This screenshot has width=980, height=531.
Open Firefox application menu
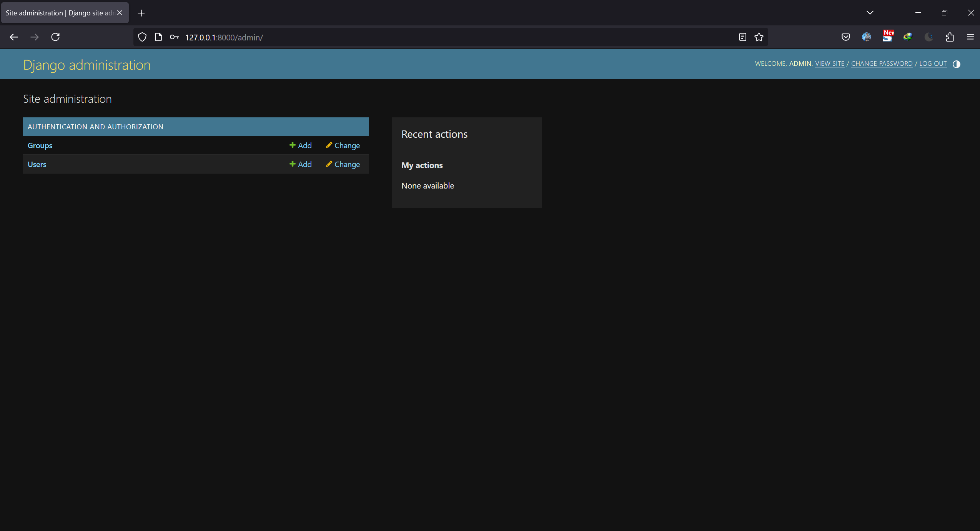pyautogui.click(x=970, y=37)
